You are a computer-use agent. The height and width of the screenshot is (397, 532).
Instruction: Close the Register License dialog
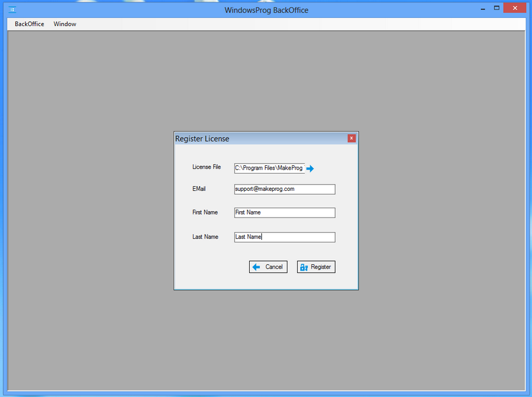(351, 138)
